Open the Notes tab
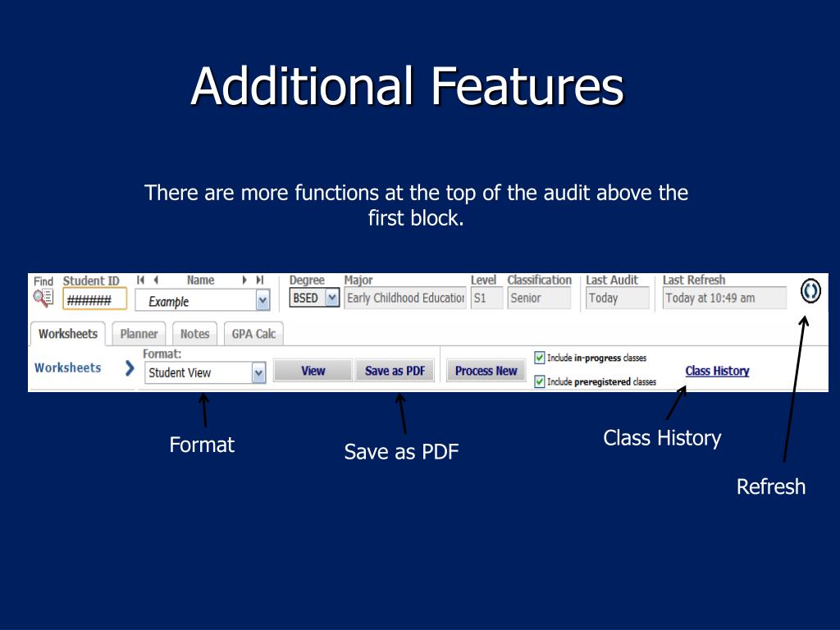This screenshot has width=840, height=630. click(194, 334)
